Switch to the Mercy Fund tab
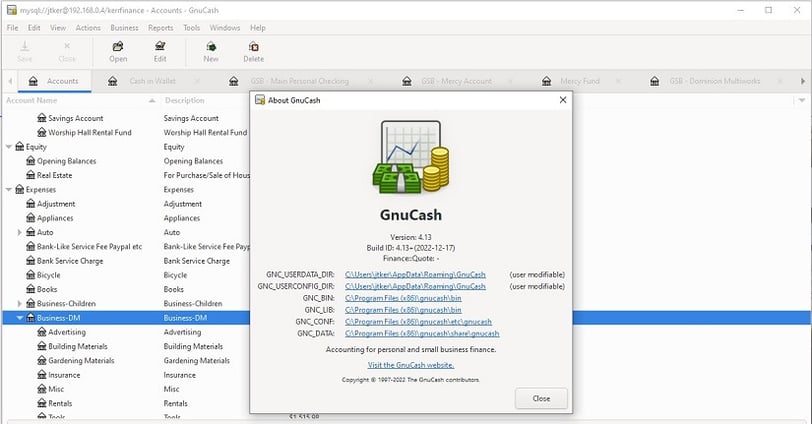 (x=579, y=81)
